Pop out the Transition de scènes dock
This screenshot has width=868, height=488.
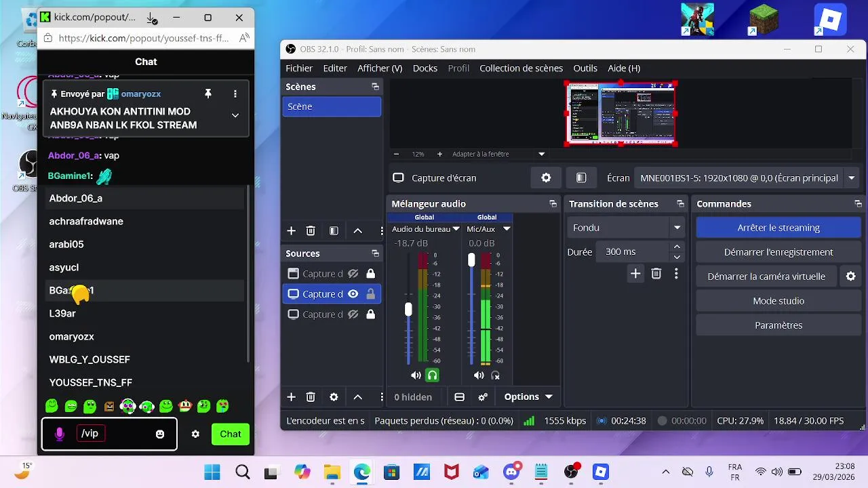click(680, 204)
